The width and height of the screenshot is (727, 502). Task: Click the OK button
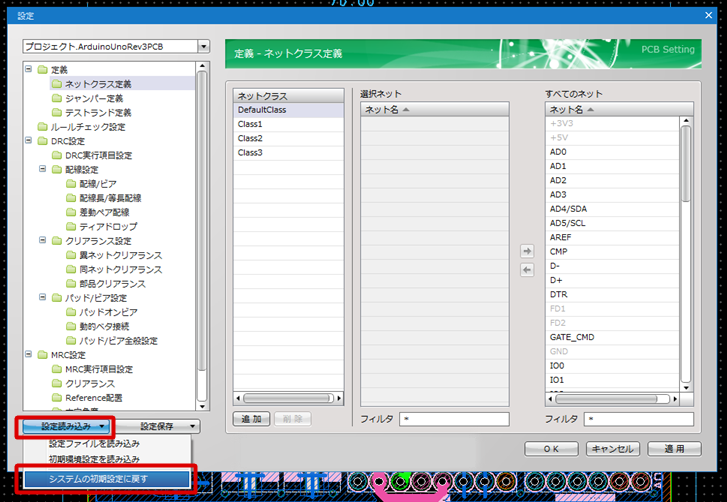click(551, 449)
